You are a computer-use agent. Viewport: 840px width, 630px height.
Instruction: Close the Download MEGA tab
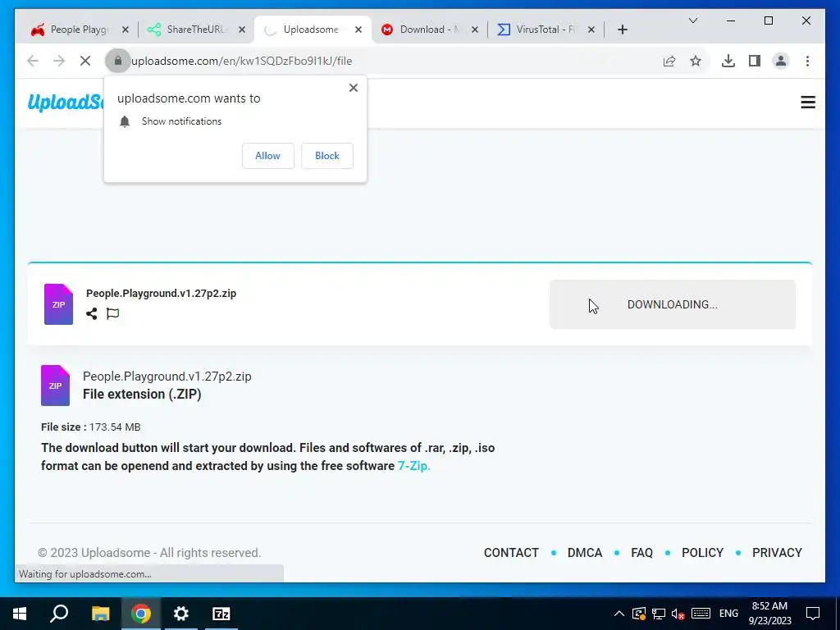(x=475, y=30)
